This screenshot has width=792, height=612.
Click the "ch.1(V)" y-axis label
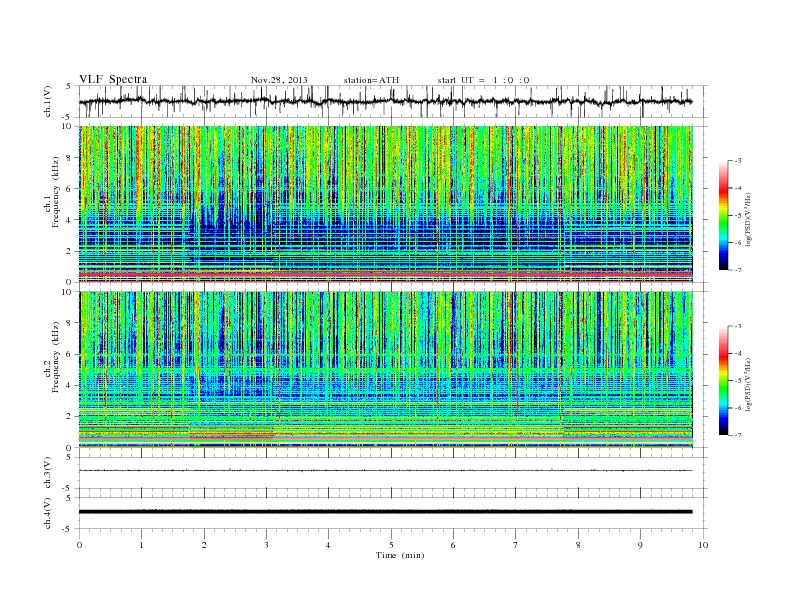click(48, 101)
